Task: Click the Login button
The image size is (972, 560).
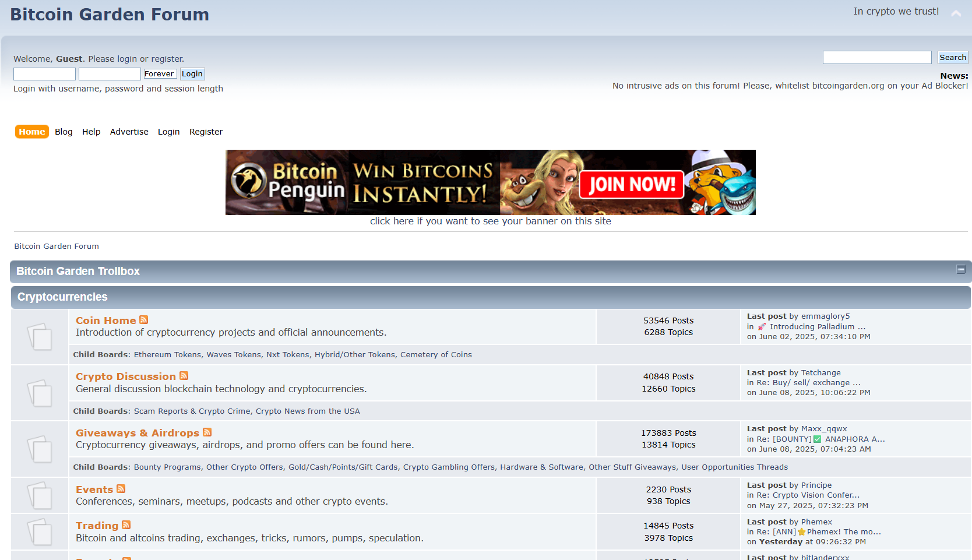Action: (x=192, y=74)
